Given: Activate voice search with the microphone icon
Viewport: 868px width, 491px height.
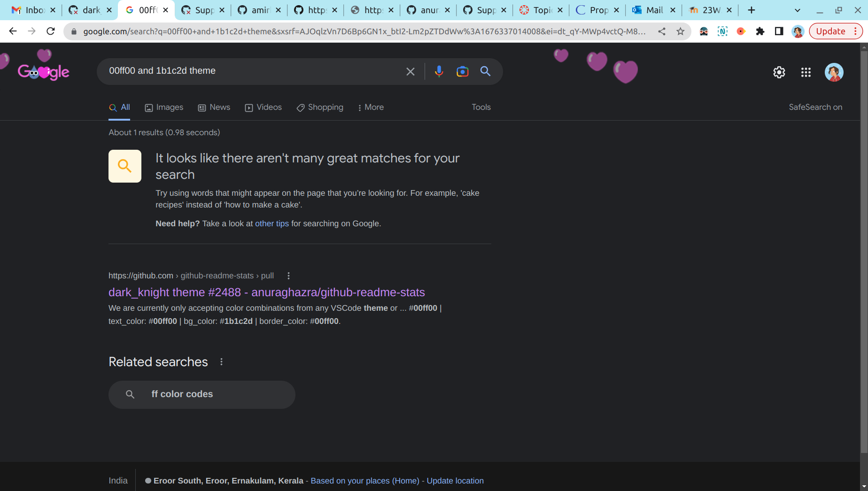Looking at the screenshot, I should [439, 71].
